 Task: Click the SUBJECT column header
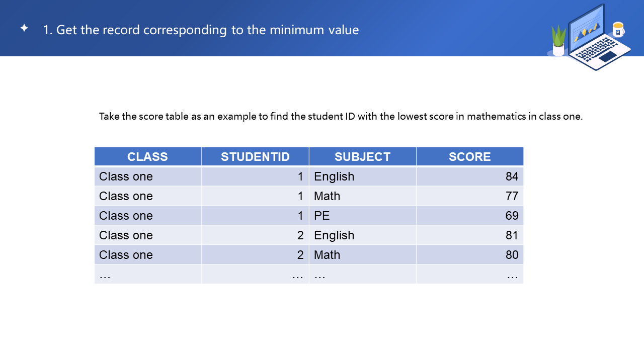pyautogui.click(x=362, y=156)
